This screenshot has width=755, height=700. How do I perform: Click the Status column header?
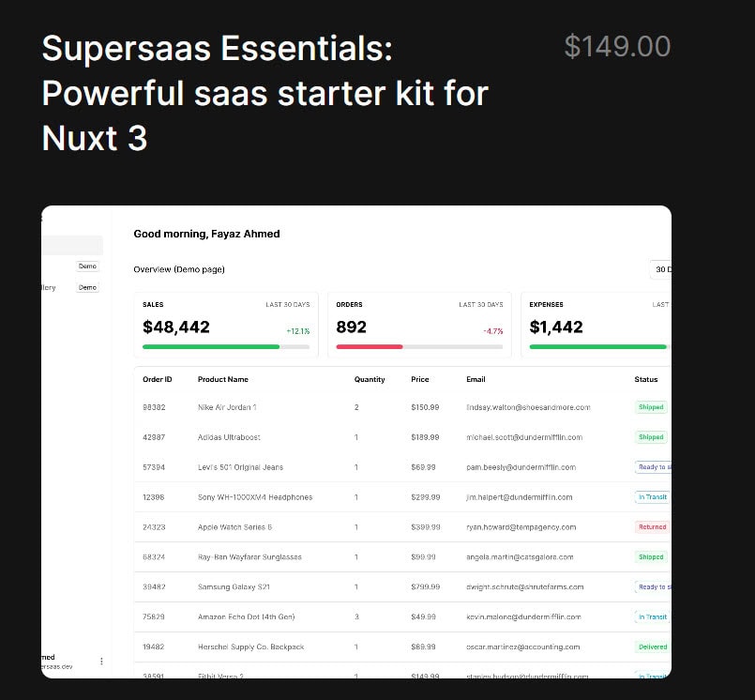[x=645, y=379]
